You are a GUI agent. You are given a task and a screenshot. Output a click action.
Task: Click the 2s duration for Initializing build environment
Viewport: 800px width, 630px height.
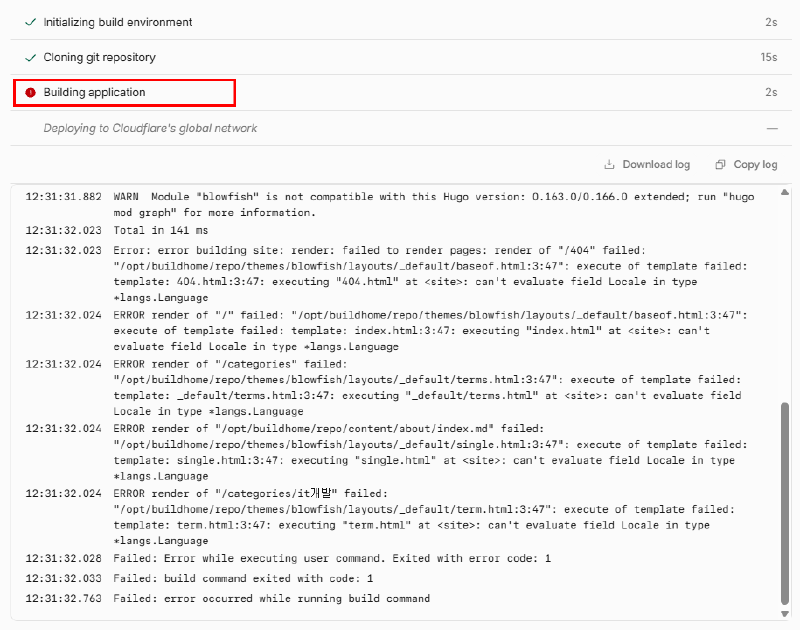(x=771, y=22)
